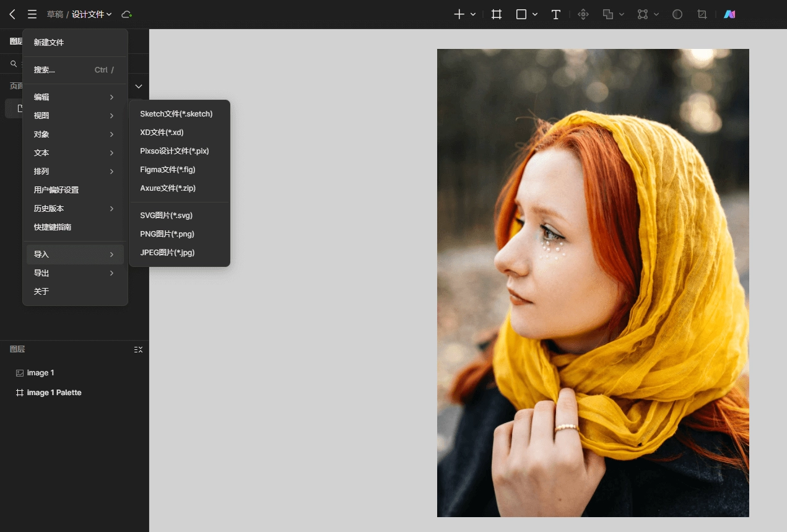Click the crop image icon
The width and height of the screenshot is (787, 532).
(702, 14)
